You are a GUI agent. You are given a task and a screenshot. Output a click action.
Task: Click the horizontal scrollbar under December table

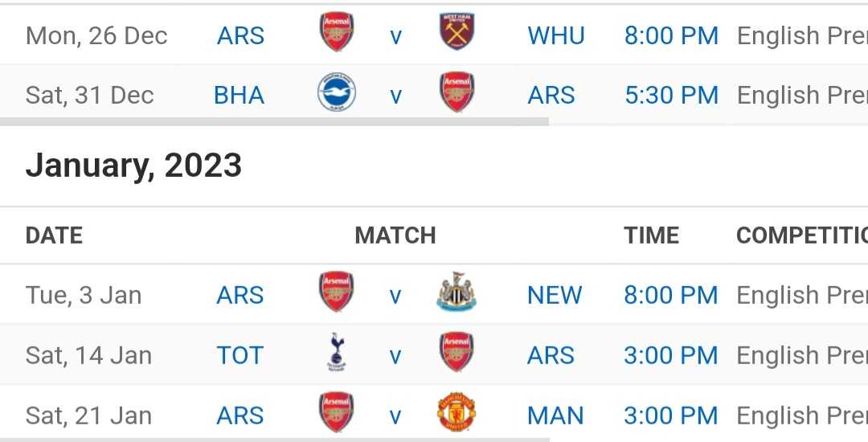[x=275, y=121]
